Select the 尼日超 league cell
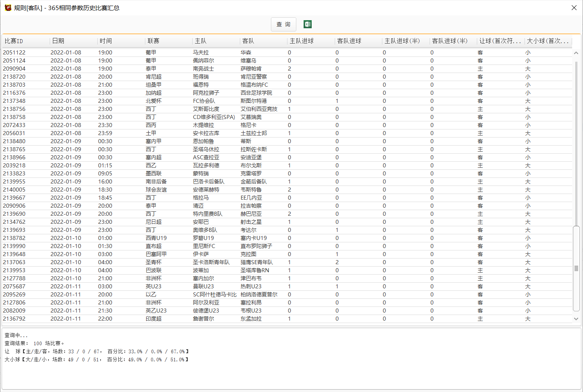 pos(153,222)
